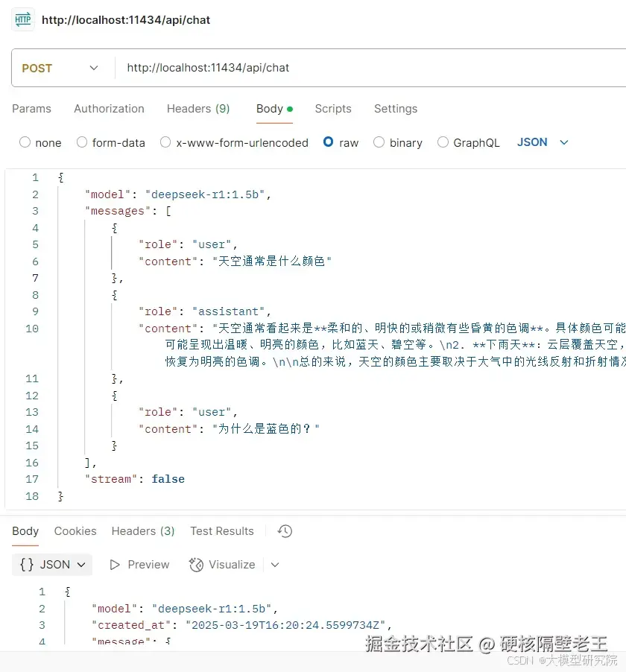
Task: Click the "deepseek-r1:1.5b" model value in request
Action: [x=205, y=194]
